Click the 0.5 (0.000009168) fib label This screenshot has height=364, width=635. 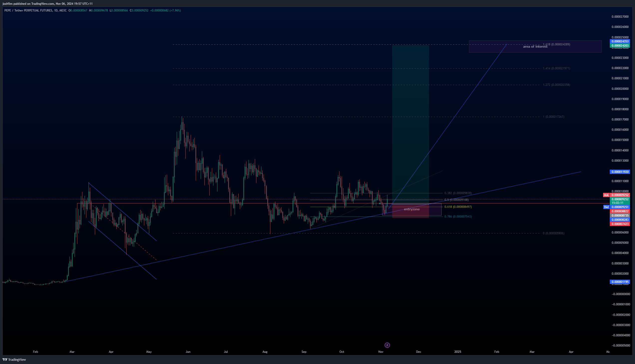[457, 200]
